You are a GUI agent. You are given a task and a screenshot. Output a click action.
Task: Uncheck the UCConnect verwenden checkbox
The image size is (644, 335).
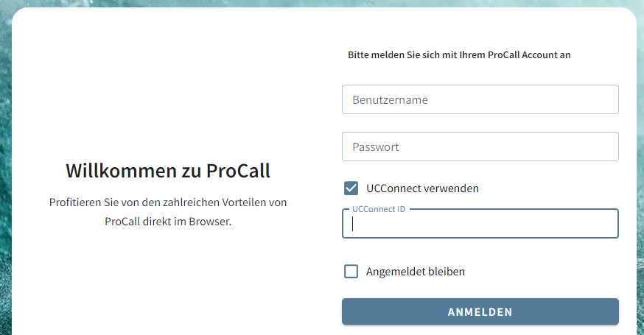click(x=351, y=188)
